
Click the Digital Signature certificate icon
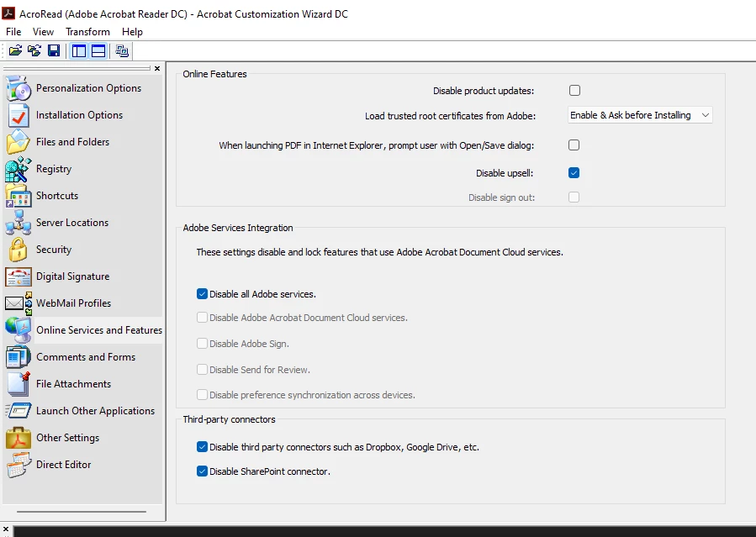19,276
